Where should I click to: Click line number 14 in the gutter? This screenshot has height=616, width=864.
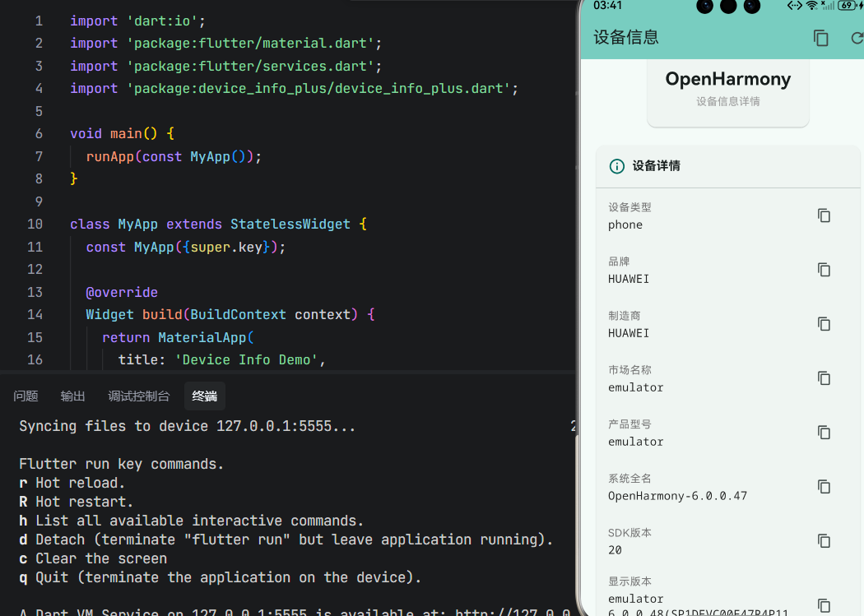pos(35,314)
